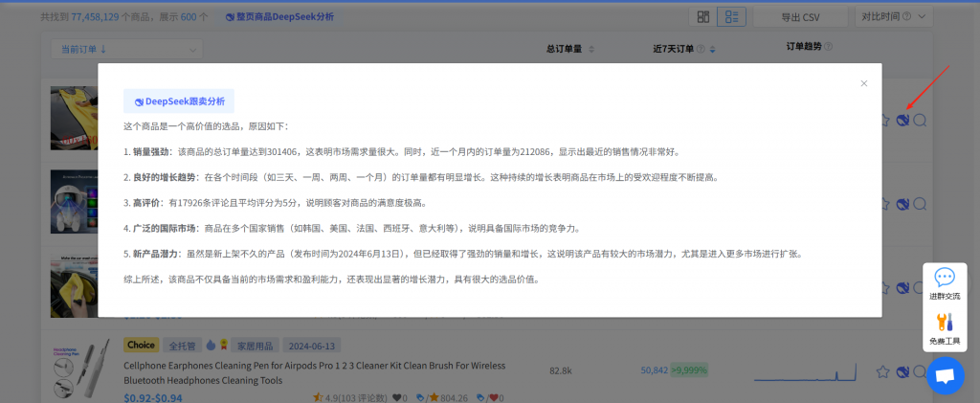980x403 pixels.
Task: Click magnifier icon in Cleaning Pen row
Action: 920,372
